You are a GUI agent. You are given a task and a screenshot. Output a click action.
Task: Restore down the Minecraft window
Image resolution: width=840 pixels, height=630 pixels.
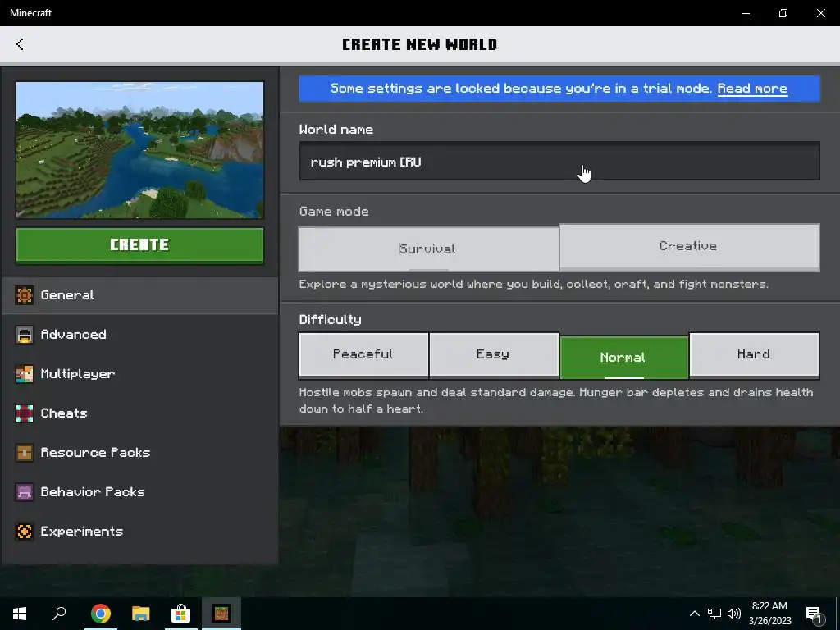click(783, 13)
